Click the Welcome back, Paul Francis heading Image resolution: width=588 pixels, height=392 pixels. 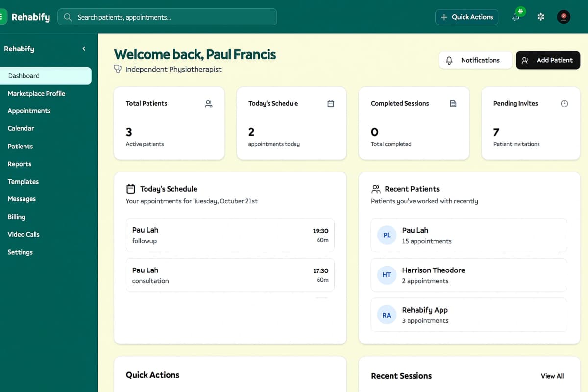[195, 54]
